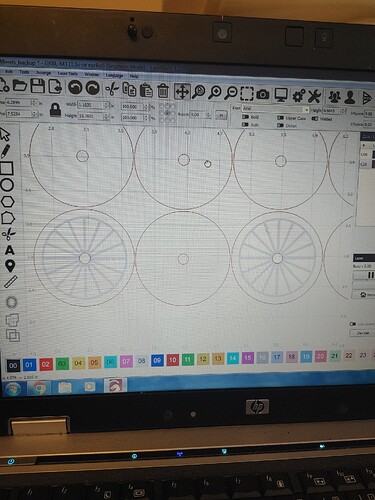The height and width of the screenshot is (500, 375).
Task: Open the Window menu
Action: [x=92, y=74]
